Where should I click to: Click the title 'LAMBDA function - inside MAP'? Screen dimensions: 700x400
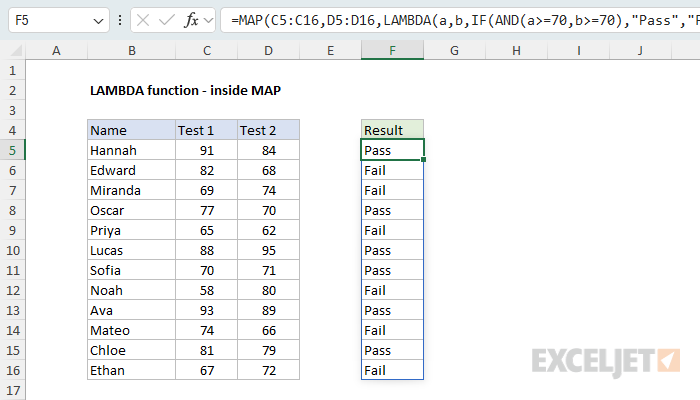point(185,91)
